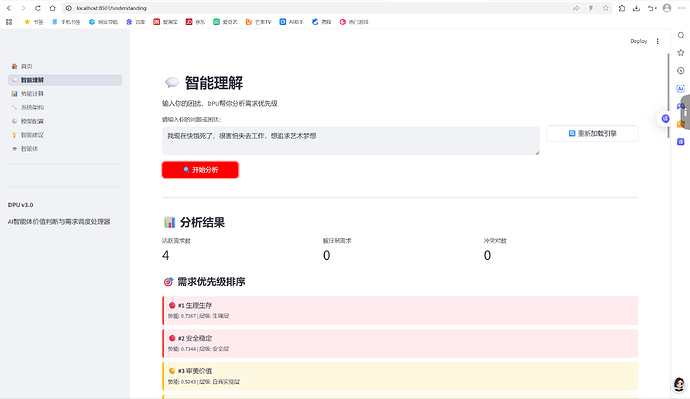Open the undo dropdown arrow in browser toolbar
The width and height of the screenshot is (690, 399).
pyautogui.click(x=652, y=8)
